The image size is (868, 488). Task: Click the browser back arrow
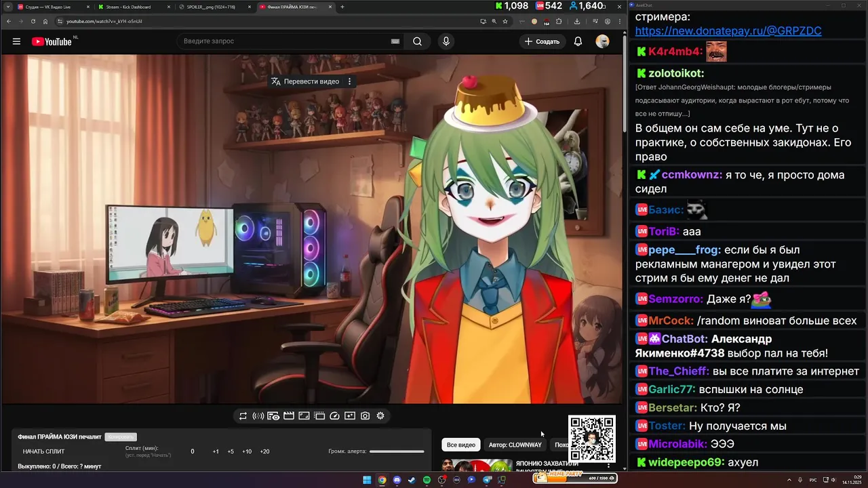[9, 21]
